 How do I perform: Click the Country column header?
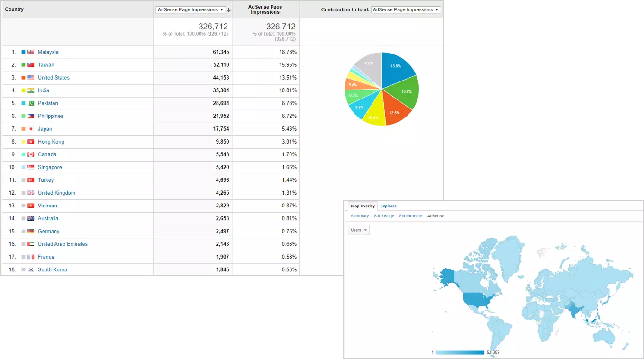coord(14,9)
